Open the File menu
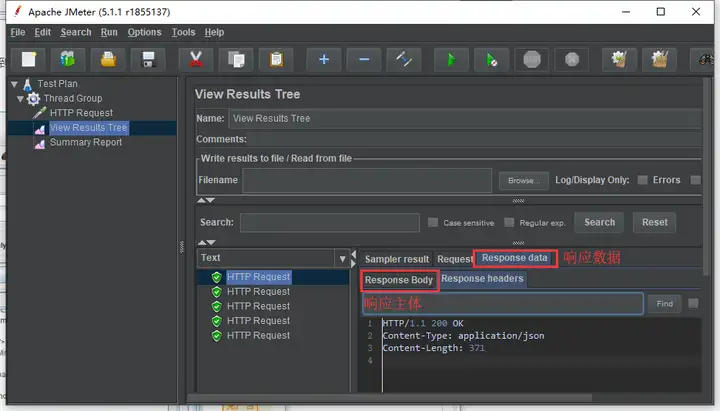Viewport: 720px width, 411px height. 18,32
